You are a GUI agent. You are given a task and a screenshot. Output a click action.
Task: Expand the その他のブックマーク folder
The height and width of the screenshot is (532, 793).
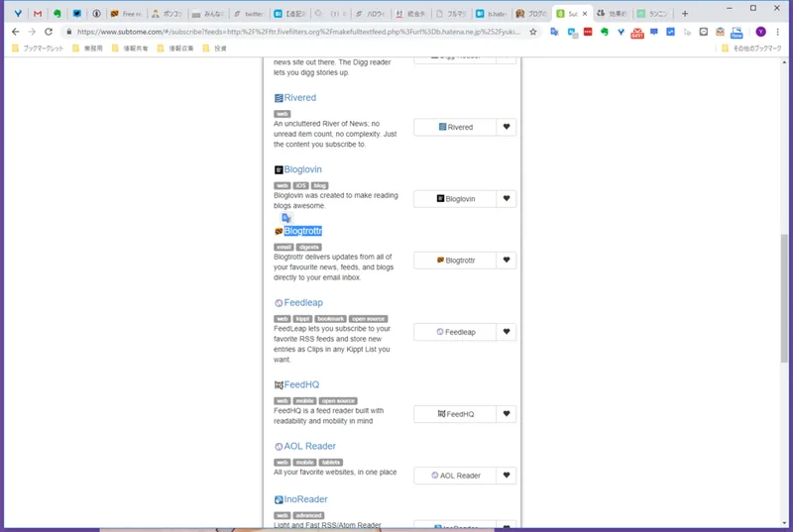coord(751,49)
